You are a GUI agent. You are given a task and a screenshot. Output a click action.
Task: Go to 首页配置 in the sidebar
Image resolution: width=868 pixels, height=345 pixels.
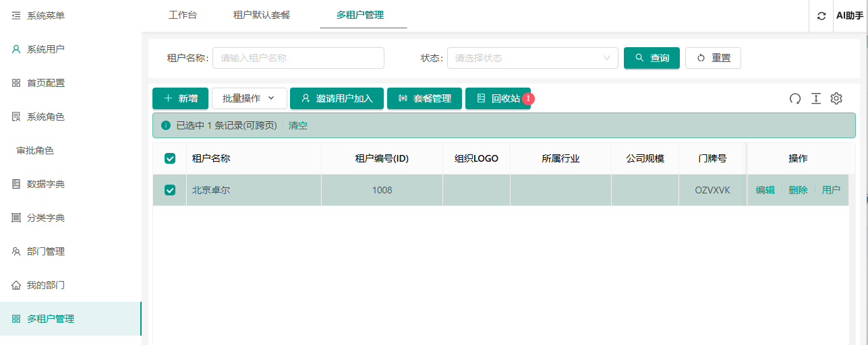(x=45, y=83)
